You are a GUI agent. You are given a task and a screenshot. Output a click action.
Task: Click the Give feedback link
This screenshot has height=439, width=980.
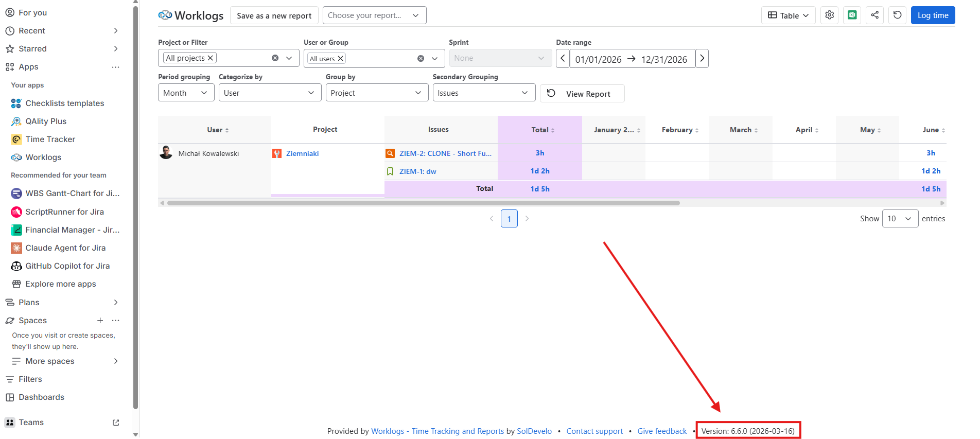click(662, 431)
